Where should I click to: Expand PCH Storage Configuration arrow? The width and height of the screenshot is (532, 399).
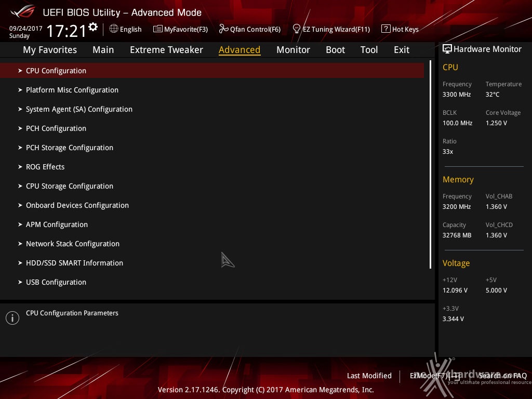pos(20,148)
